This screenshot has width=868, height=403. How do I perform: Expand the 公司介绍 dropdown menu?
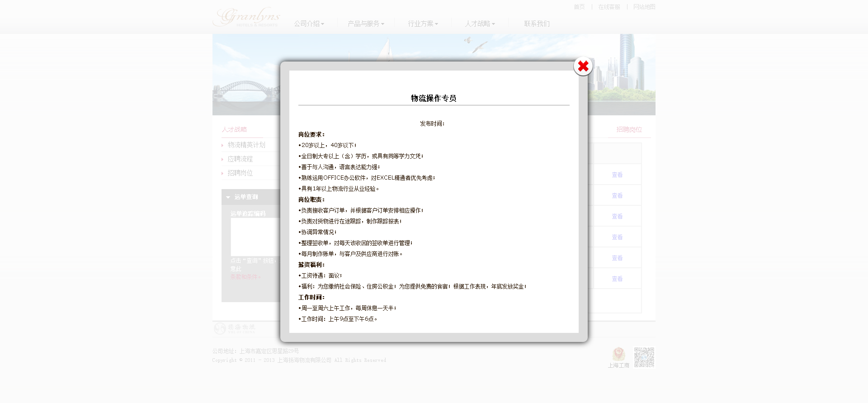coord(309,24)
